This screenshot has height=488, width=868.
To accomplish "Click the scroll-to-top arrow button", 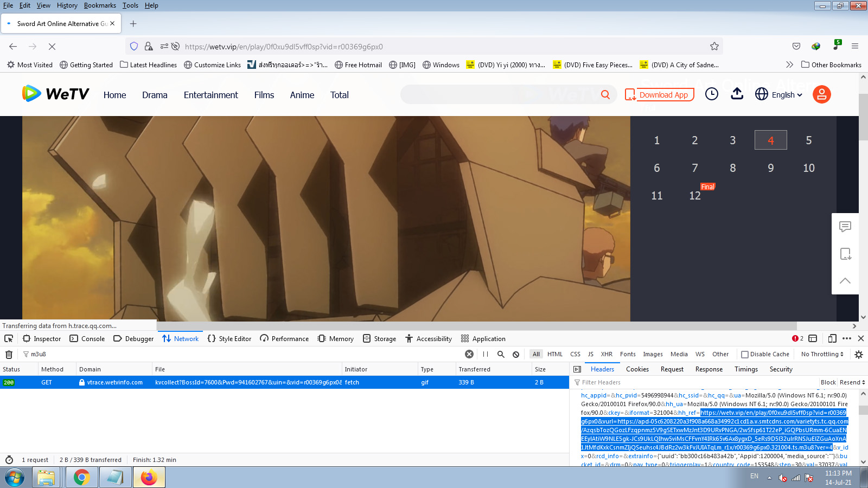I will 845,281.
